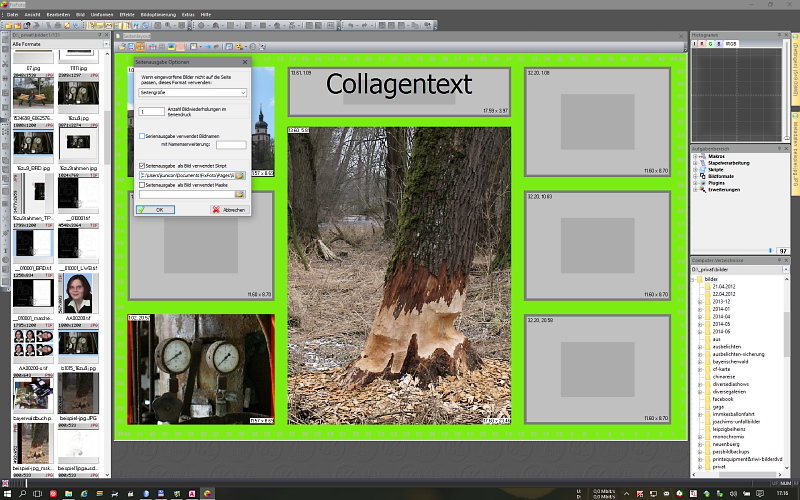Click the pink square icon in Seitenlayout toolbar

[181, 46]
